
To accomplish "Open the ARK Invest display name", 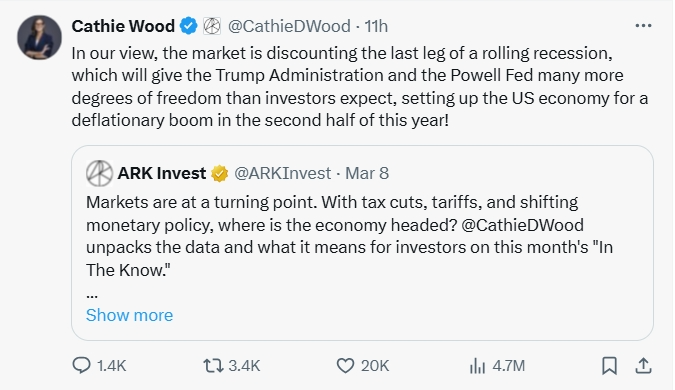I will (161, 173).
